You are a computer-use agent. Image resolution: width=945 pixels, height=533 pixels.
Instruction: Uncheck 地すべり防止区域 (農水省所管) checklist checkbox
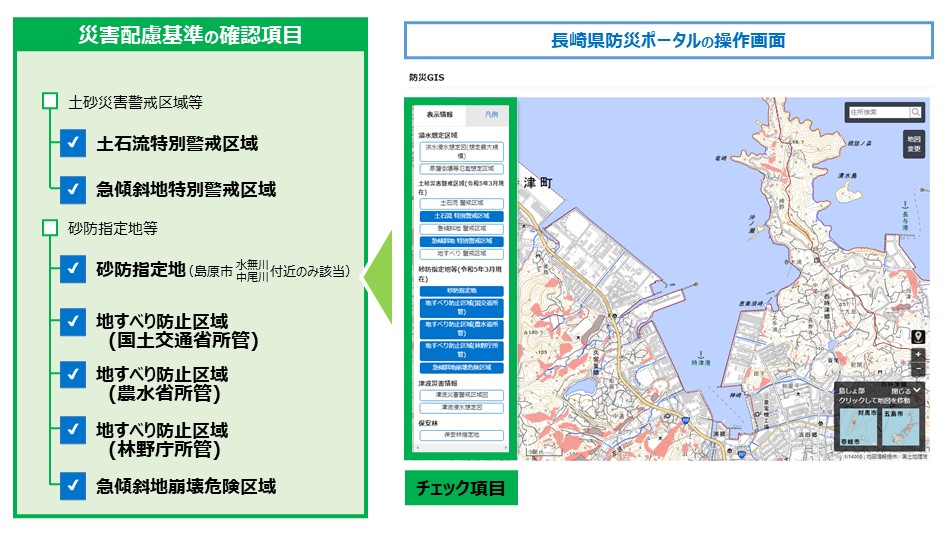pyautogui.click(x=73, y=374)
